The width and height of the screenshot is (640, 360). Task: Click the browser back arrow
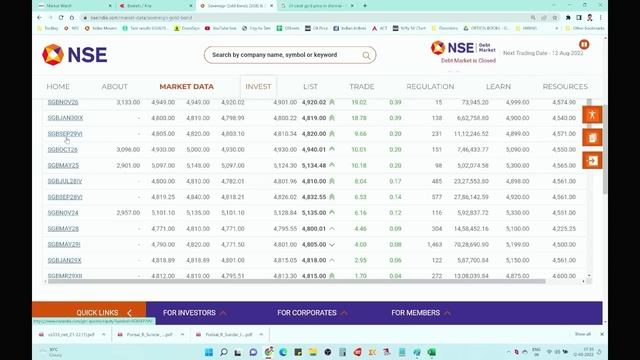coord(40,18)
